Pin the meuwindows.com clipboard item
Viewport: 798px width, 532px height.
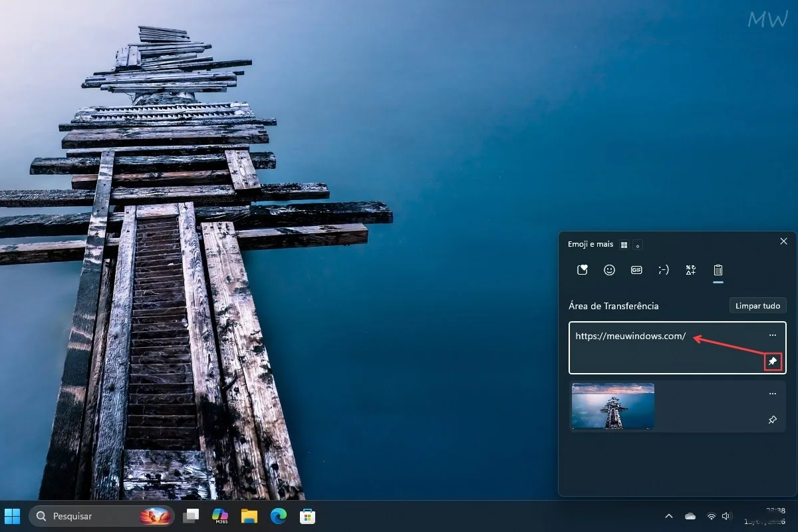[772, 361]
